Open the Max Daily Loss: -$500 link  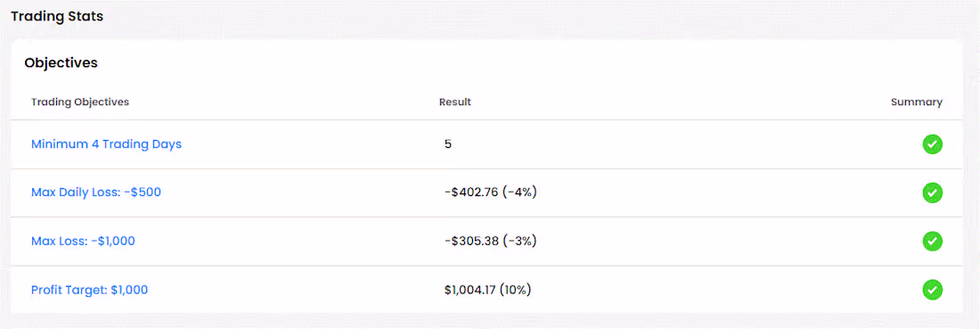pyautogui.click(x=96, y=193)
